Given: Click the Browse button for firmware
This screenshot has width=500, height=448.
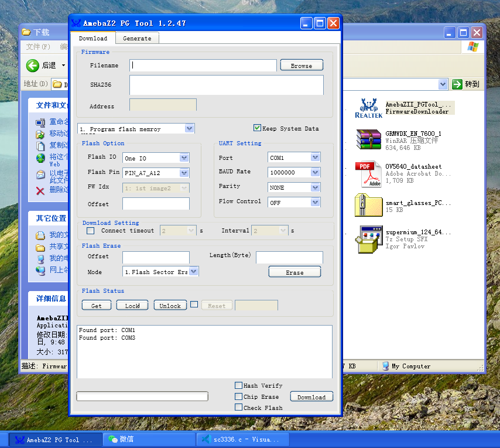Looking at the screenshot, I should click(x=302, y=66).
